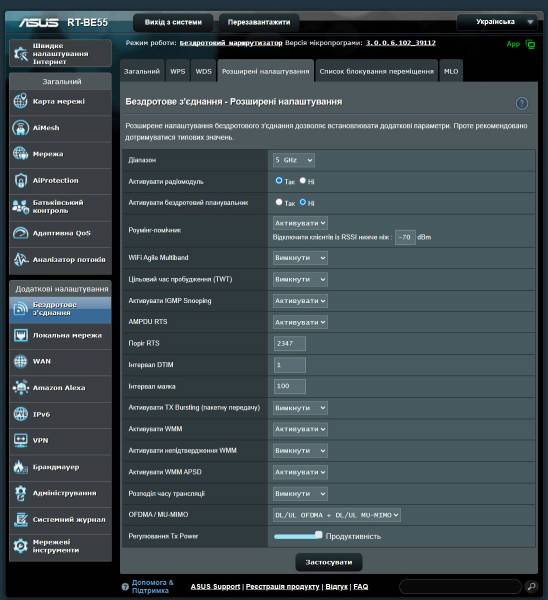Open the Бездротове з'єднання wireless icon

point(20,309)
